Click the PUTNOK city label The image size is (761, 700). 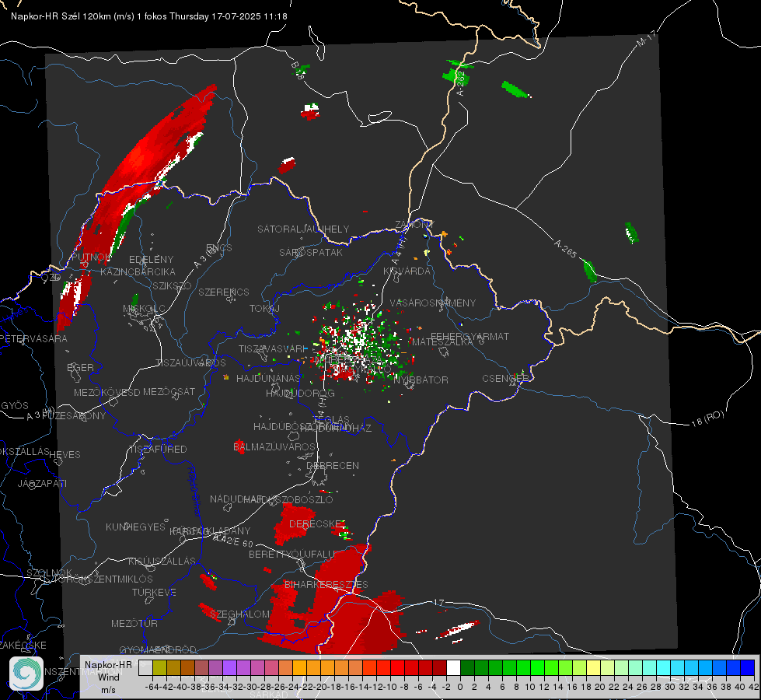[x=92, y=257]
